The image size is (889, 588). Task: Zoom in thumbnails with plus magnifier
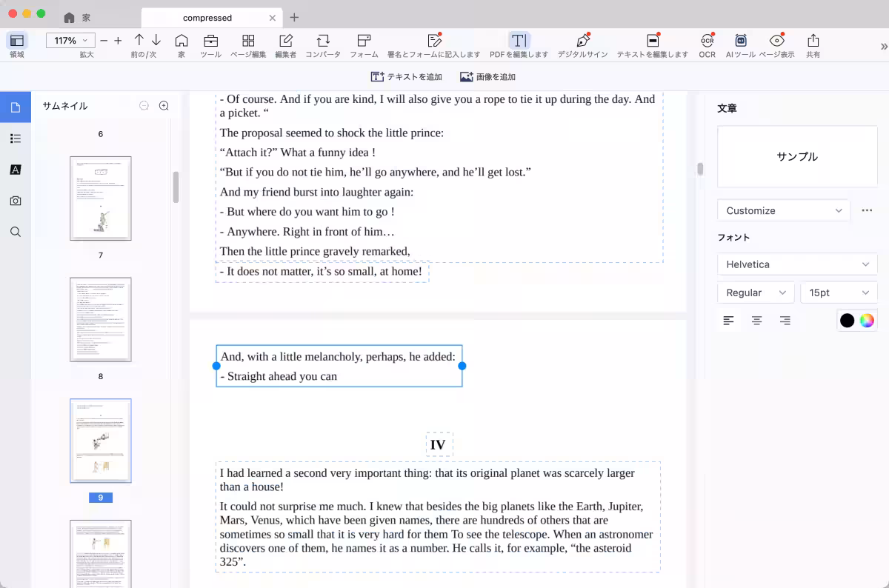[x=164, y=106]
